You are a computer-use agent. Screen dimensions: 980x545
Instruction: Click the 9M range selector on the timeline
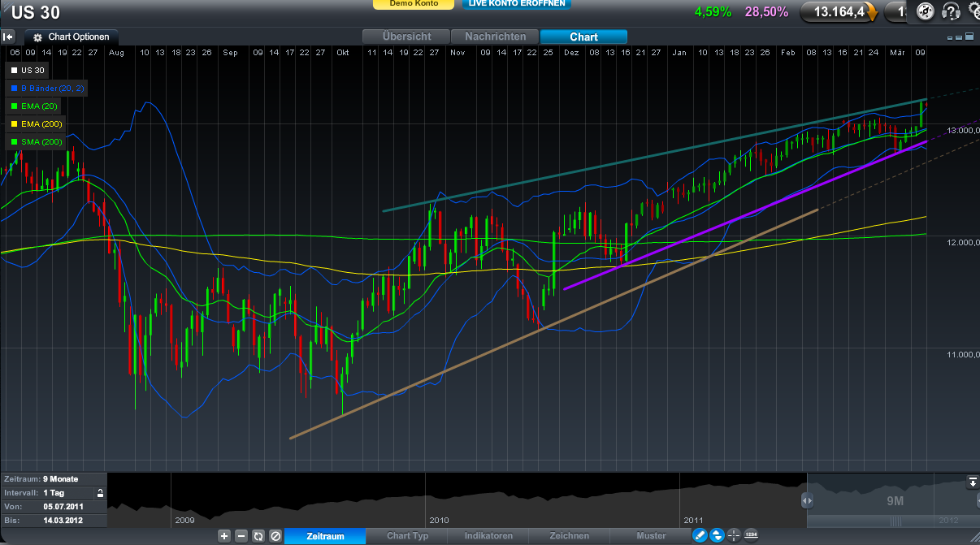pos(894,501)
